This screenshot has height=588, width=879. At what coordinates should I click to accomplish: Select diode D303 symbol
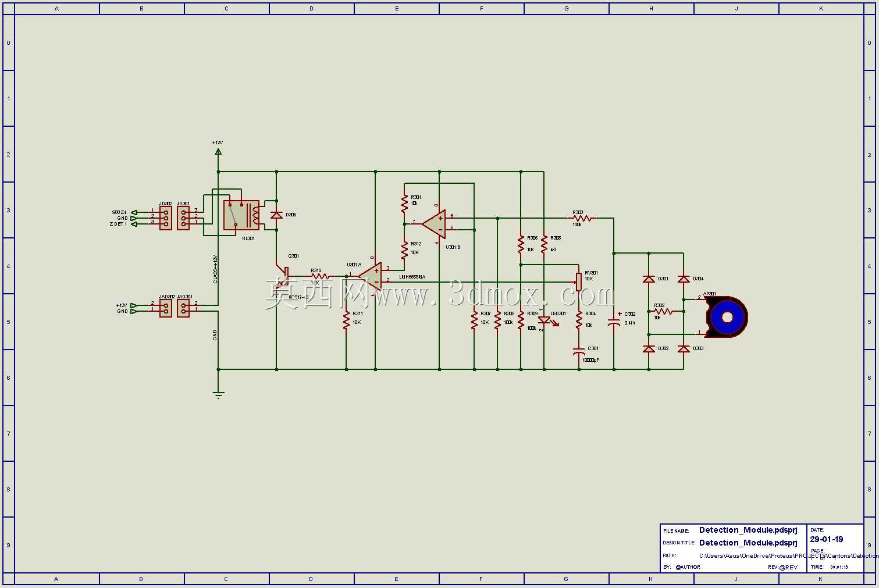[x=684, y=349]
